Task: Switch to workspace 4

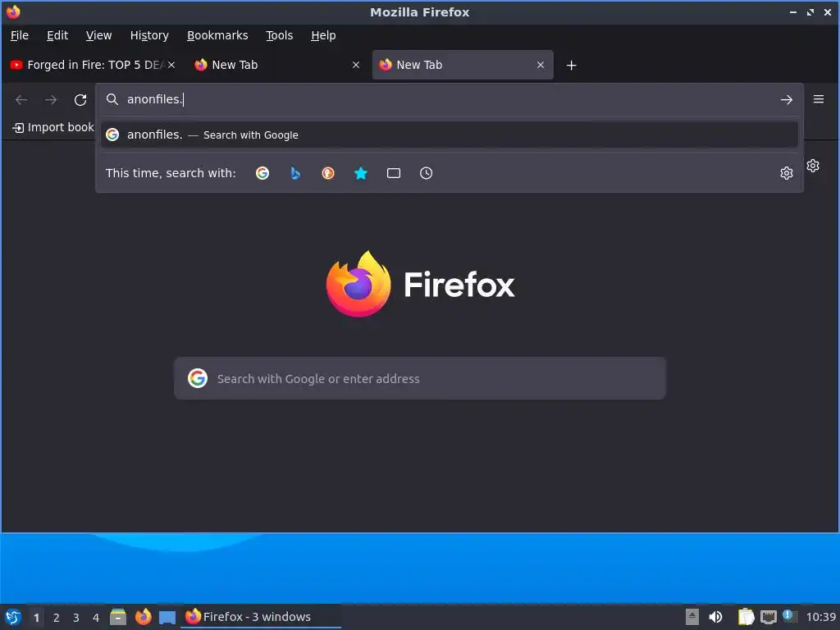Action: (x=96, y=618)
